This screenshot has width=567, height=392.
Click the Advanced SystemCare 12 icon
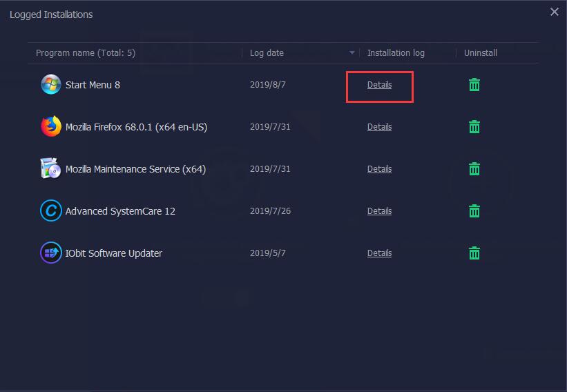(51, 211)
